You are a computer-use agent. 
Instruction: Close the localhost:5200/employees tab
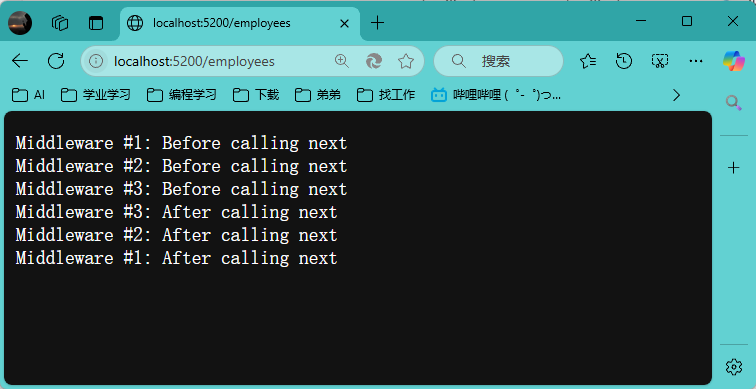click(x=344, y=23)
